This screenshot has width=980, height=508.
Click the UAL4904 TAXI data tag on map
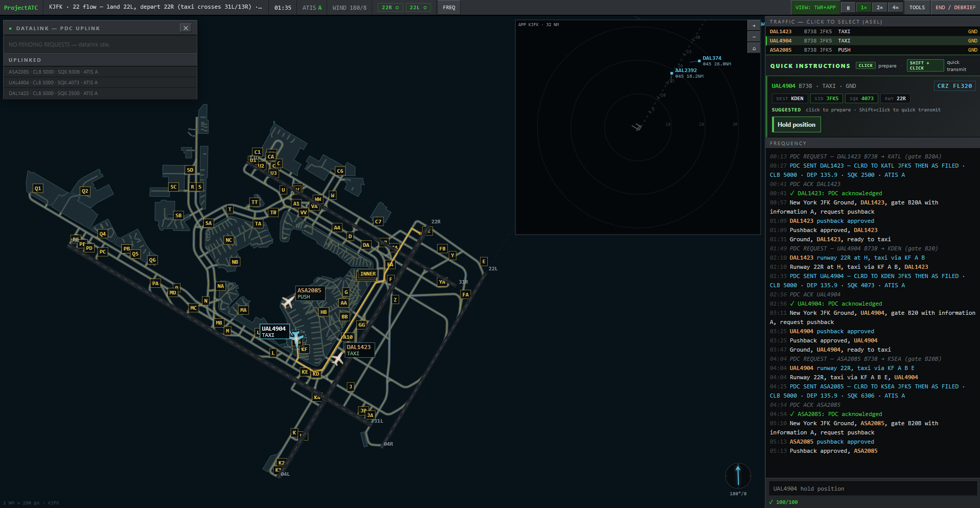click(275, 332)
